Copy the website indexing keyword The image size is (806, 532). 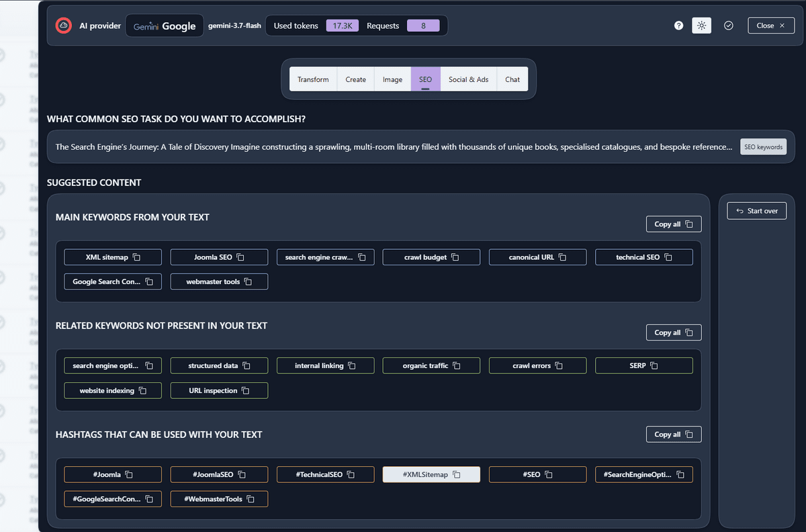(113, 390)
